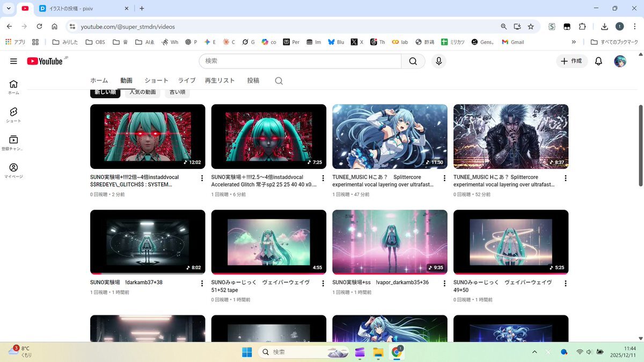Open options menu for SUNO実験場 !darkamb37+38 video

click(x=202, y=284)
